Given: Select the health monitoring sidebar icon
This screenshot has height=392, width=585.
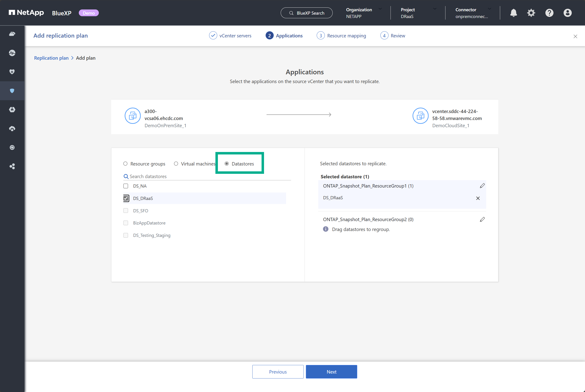Looking at the screenshot, I should 12,53.
